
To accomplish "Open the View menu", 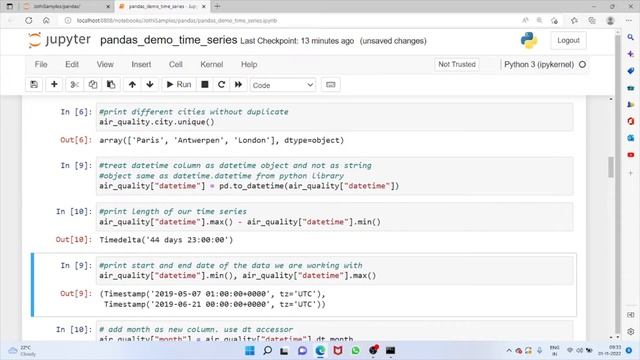I will click(105, 64).
